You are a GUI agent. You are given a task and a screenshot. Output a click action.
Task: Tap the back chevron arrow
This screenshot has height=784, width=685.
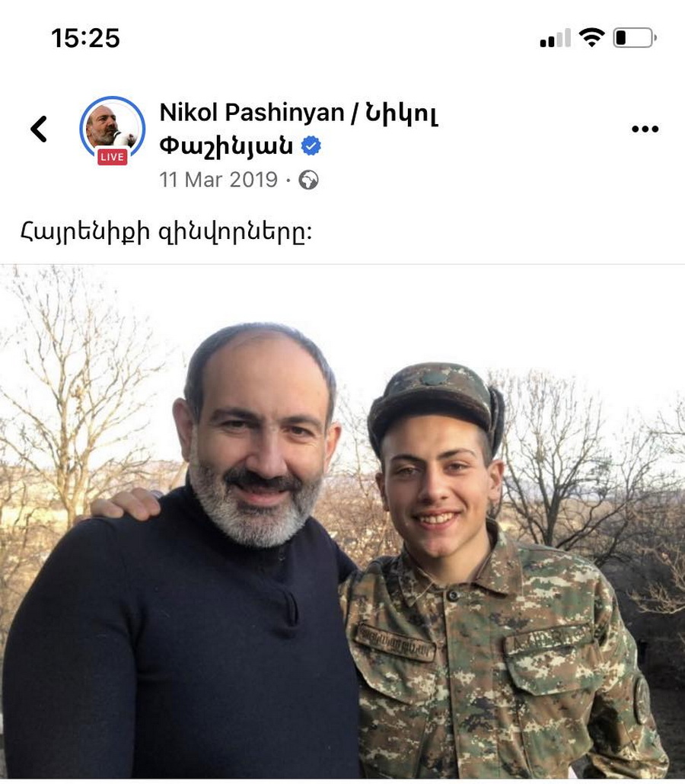(x=39, y=129)
